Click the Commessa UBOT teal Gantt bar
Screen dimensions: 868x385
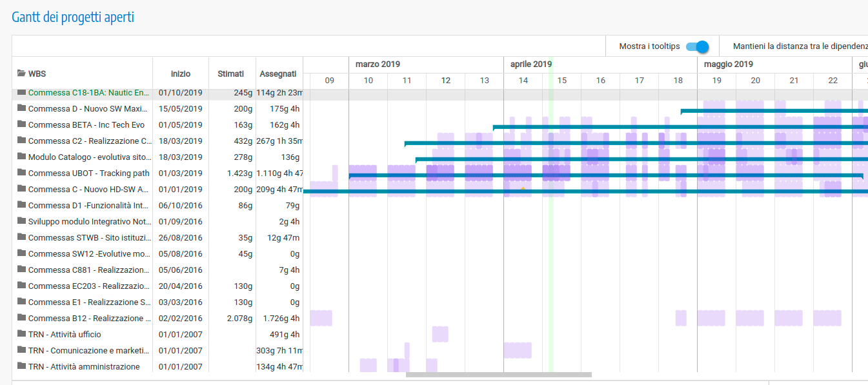pyautogui.click(x=605, y=175)
